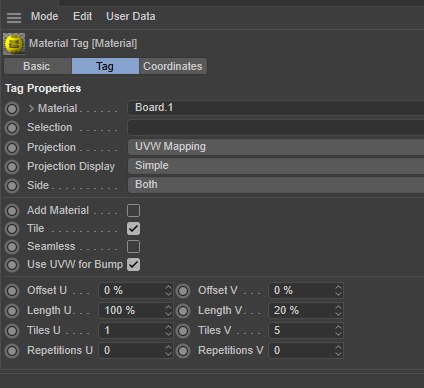The height and width of the screenshot is (388, 424).
Task: Toggle animation dot beside Seamless
Action: coord(12,247)
